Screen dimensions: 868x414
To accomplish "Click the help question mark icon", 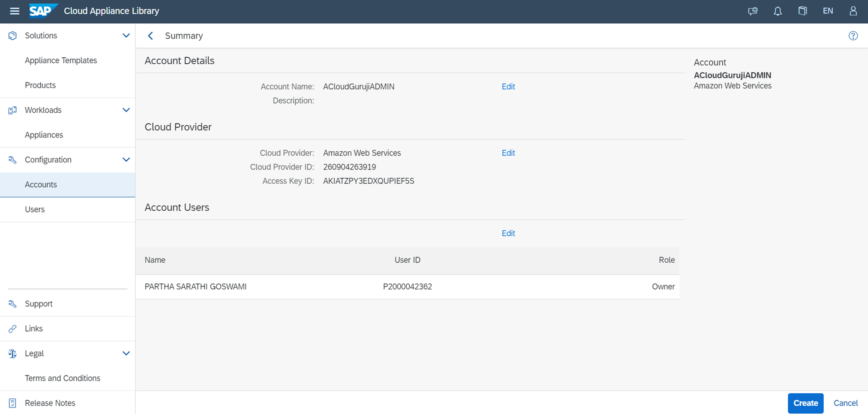I will pyautogui.click(x=853, y=36).
